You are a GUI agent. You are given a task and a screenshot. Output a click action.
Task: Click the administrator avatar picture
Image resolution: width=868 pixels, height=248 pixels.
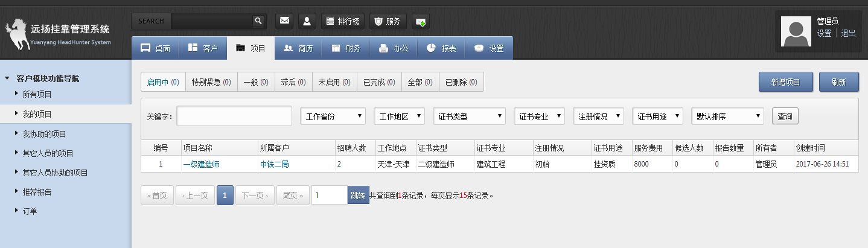[796, 31]
